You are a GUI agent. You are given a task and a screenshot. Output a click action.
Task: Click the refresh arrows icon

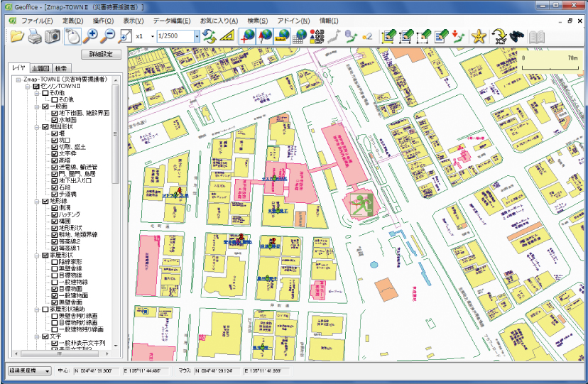209,36
